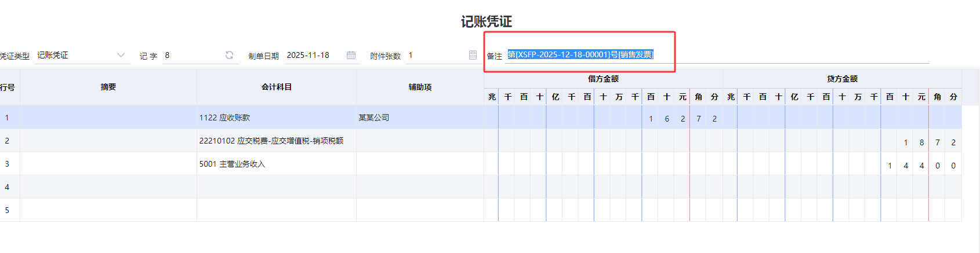Click the 辅助项 cell in row 2
Viewport: 980px width, 253px height.
click(420, 141)
